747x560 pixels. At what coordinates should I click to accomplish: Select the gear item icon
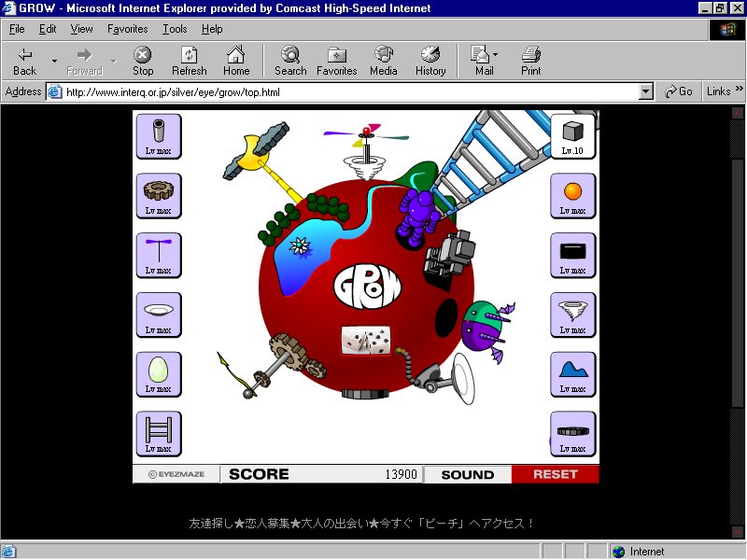point(159,196)
